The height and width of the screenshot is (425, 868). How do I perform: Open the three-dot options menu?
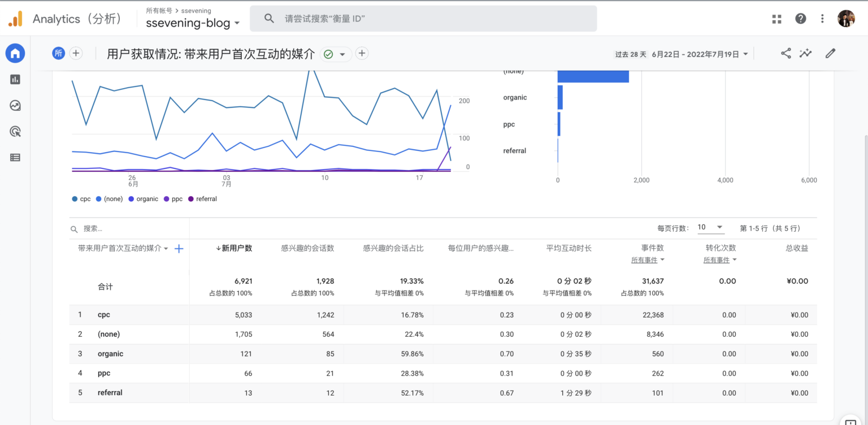click(822, 18)
